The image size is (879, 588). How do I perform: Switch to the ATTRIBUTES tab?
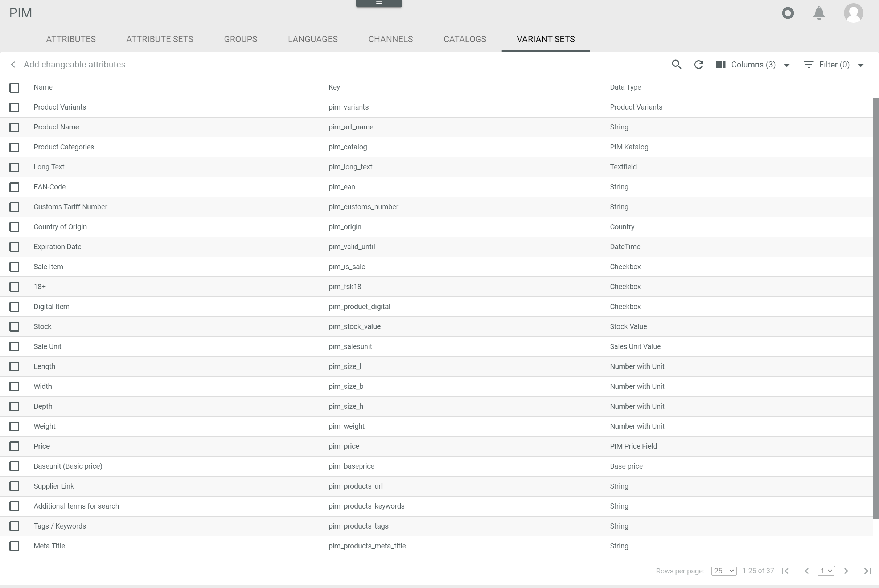click(x=71, y=40)
